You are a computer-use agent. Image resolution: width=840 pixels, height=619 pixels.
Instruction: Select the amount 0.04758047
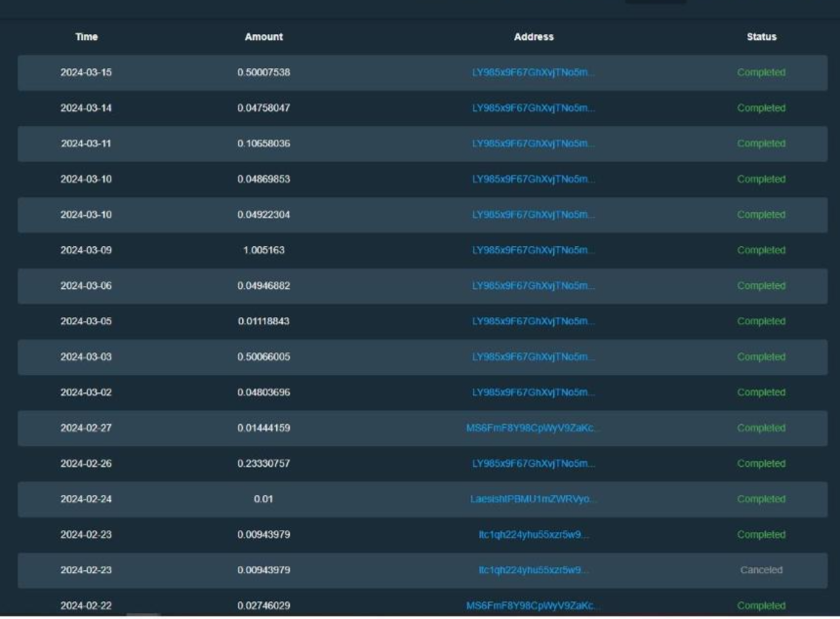pyautogui.click(x=263, y=107)
